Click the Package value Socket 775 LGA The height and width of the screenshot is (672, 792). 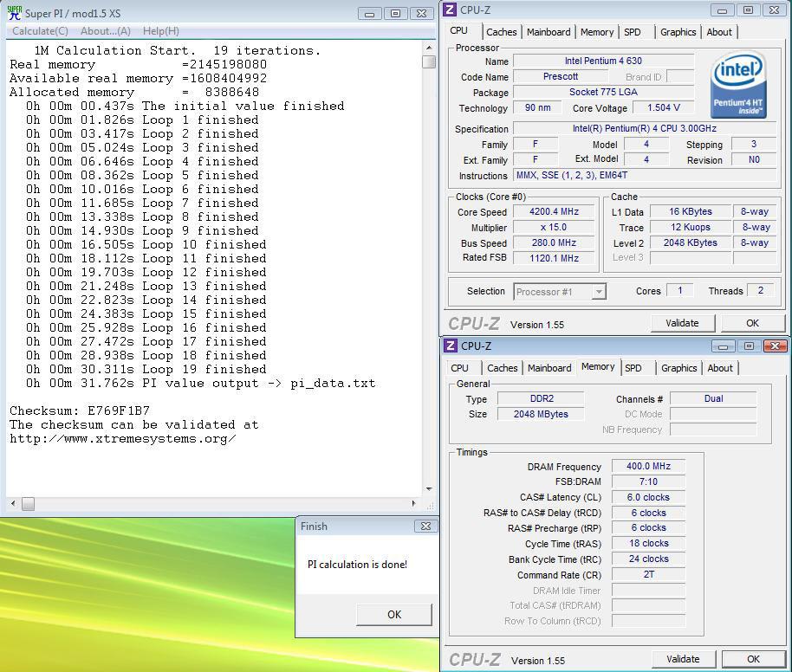pyautogui.click(x=603, y=92)
